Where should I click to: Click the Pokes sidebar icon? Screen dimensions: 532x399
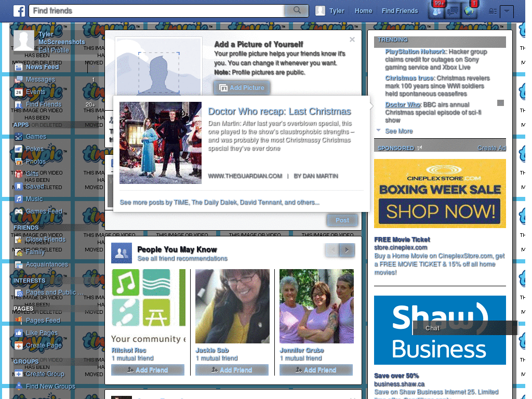click(x=19, y=149)
